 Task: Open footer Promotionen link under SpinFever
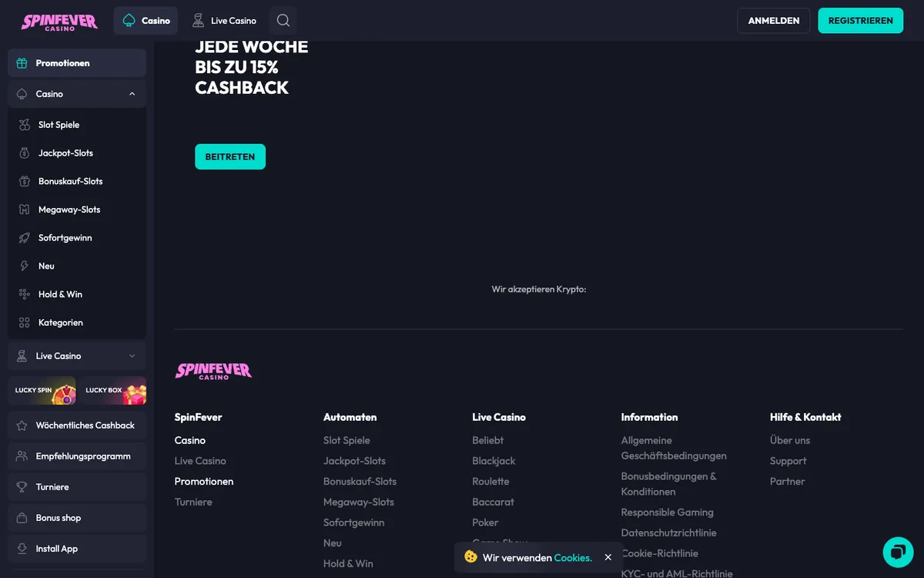tap(204, 482)
